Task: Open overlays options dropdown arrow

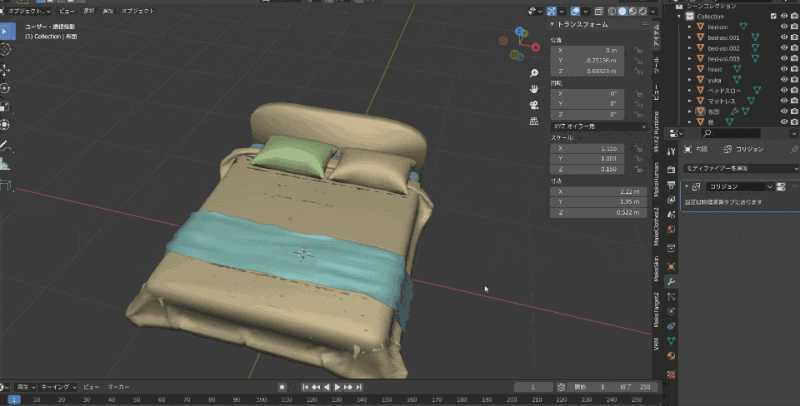Action: point(586,11)
